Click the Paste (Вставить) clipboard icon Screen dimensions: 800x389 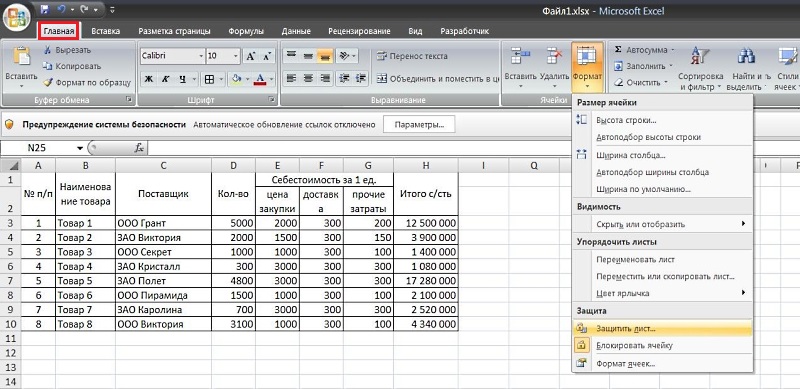point(21,56)
